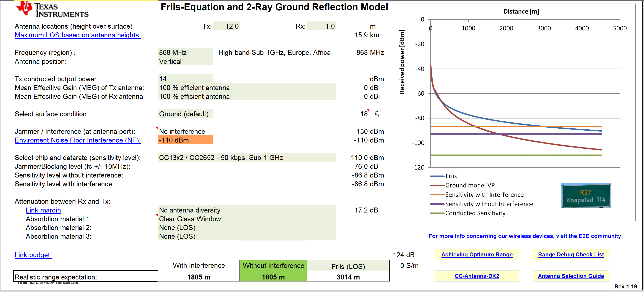Open Range Debug Check List link
This screenshot has height=292, width=644.
click(571, 254)
